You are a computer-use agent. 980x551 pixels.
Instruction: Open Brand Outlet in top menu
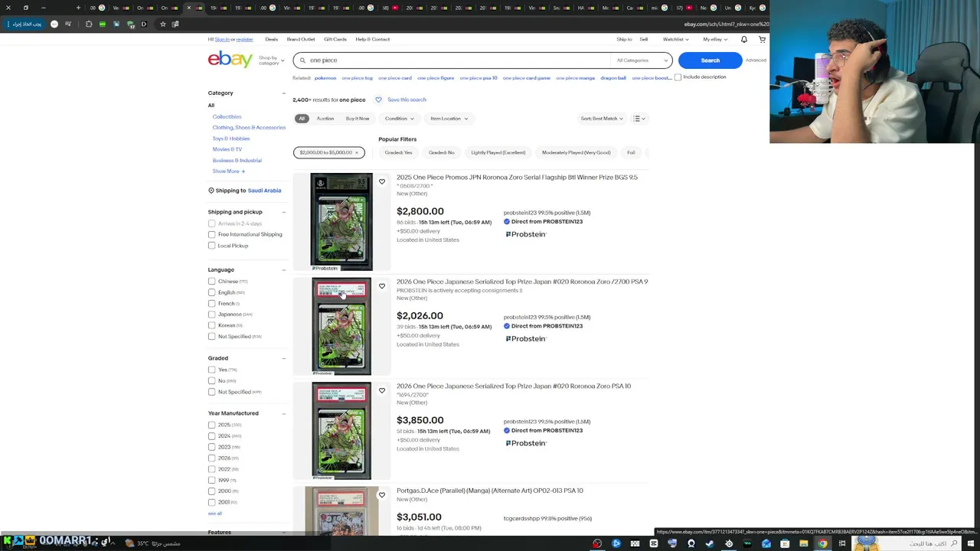(301, 39)
